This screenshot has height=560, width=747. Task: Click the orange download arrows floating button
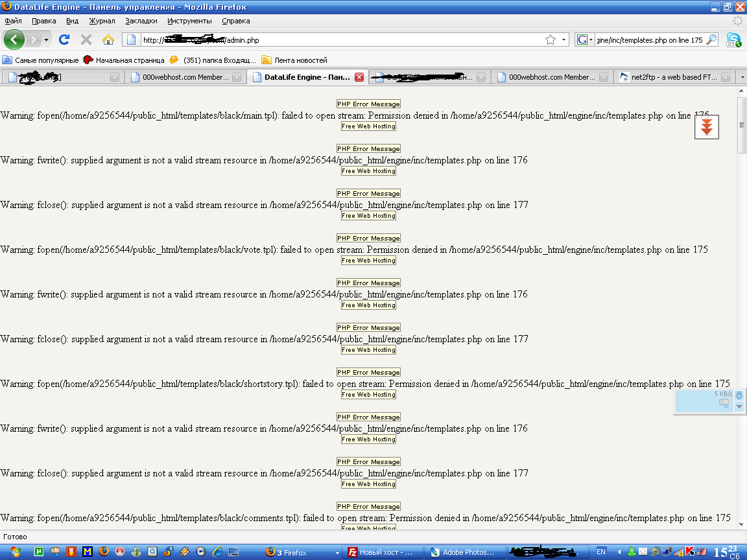point(707,126)
